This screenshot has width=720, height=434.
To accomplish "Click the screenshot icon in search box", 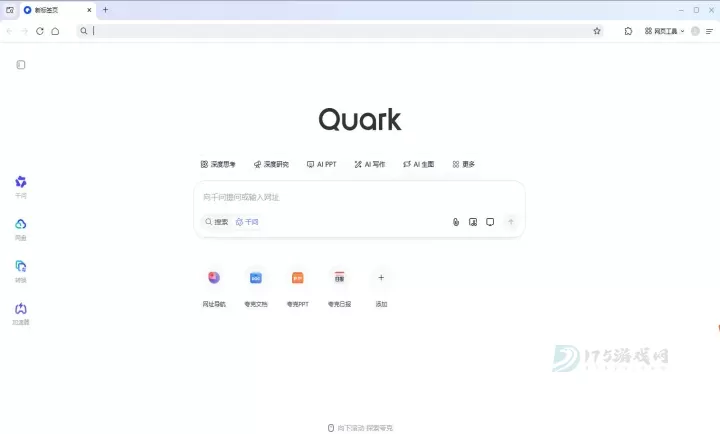I will tap(490, 222).
